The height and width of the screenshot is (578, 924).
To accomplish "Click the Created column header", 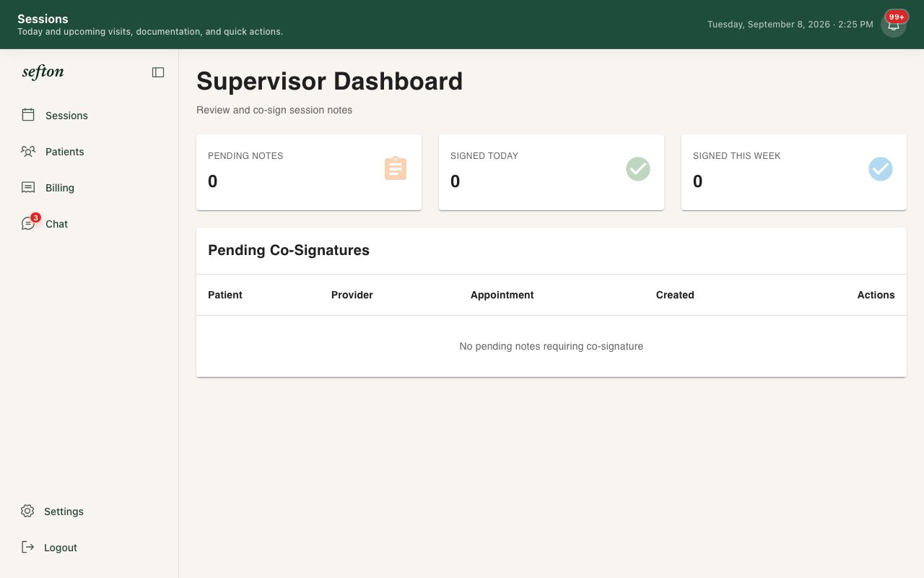I will 675,295.
